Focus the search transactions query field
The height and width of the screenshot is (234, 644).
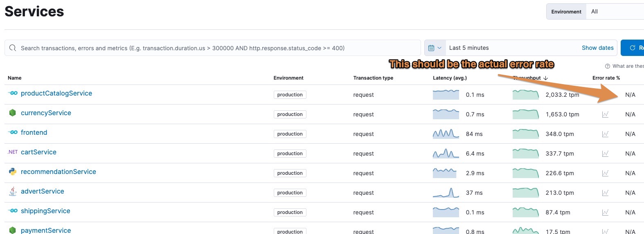click(213, 48)
